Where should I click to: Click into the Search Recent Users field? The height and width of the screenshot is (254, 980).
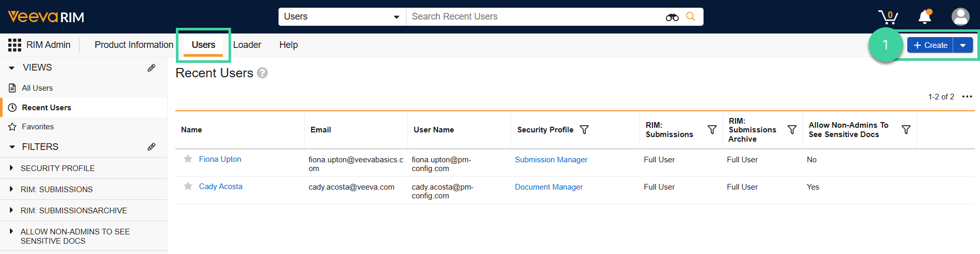pos(536,16)
